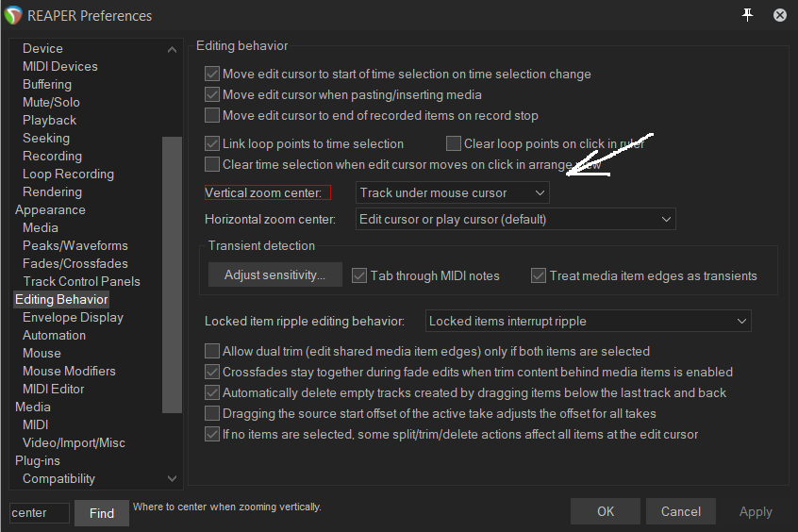Toggle automatically delete empty tracks option
Viewport: 798px width, 532px height.
(x=211, y=392)
